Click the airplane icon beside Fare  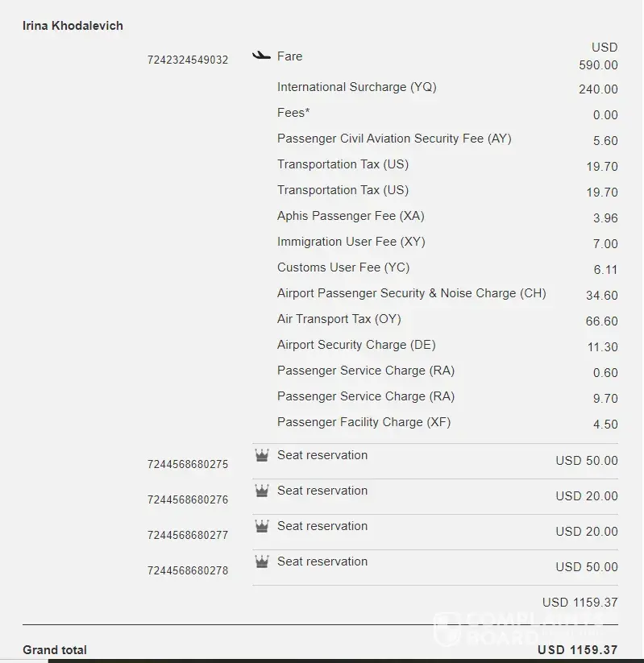[260, 56]
